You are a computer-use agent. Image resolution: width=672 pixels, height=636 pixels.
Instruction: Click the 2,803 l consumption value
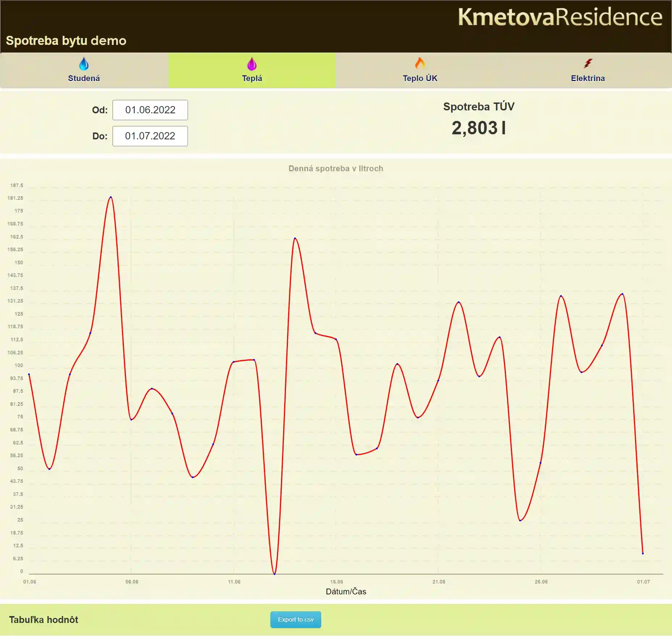pos(478,128)
